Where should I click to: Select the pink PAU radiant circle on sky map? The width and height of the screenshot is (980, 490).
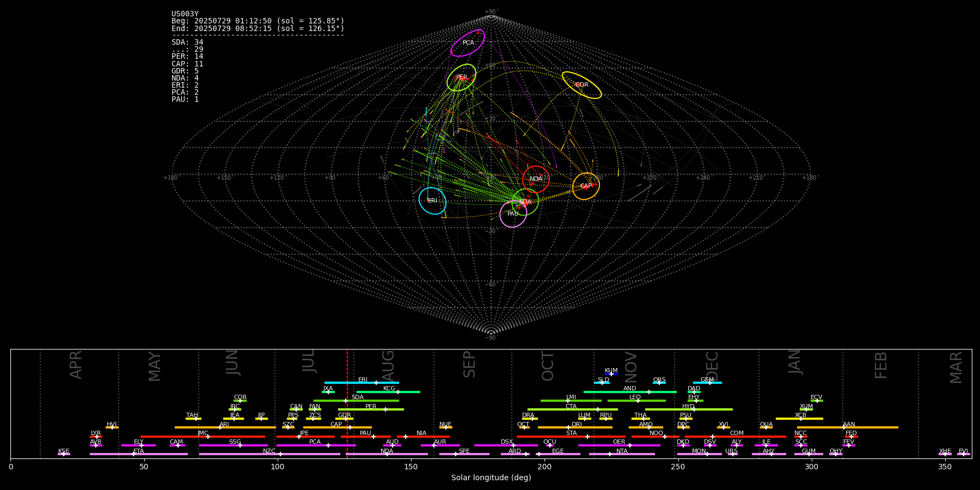(513, 214)
